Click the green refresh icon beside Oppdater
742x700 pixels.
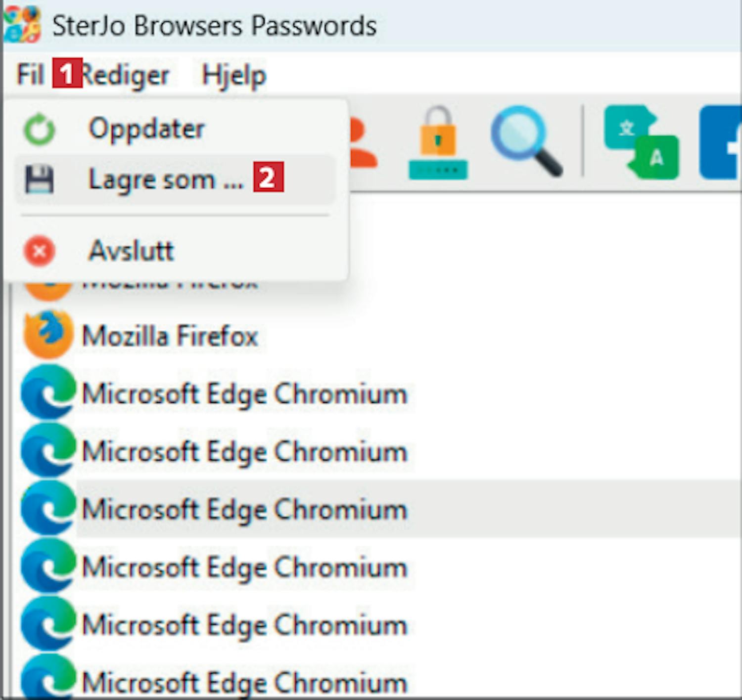click(x=40, y=130)
